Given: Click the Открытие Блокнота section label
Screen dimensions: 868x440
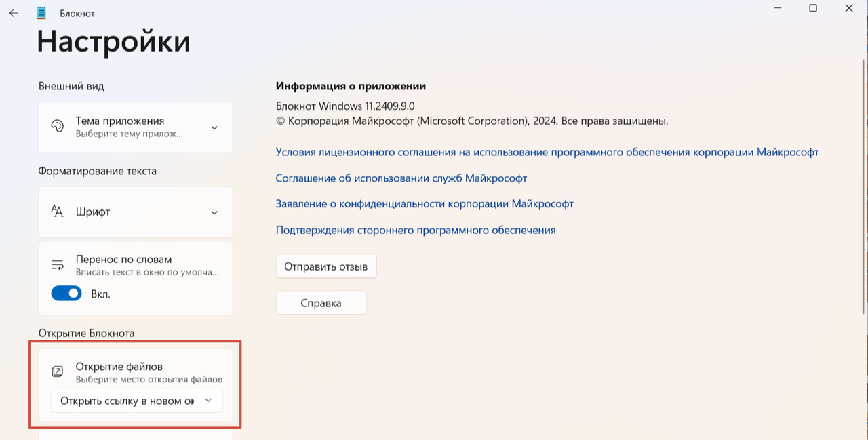Looking at the screenshot, I should (x=87, y=333).
